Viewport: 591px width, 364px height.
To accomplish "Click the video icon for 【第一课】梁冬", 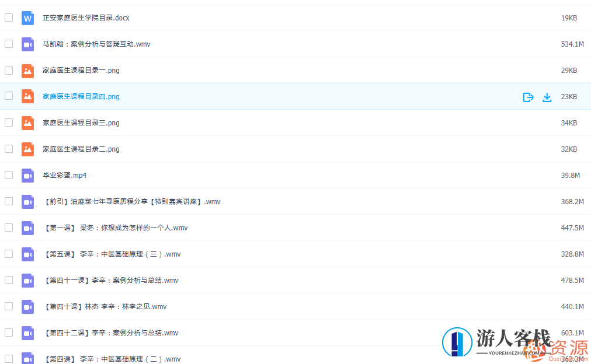I will [x=27, y=228].
